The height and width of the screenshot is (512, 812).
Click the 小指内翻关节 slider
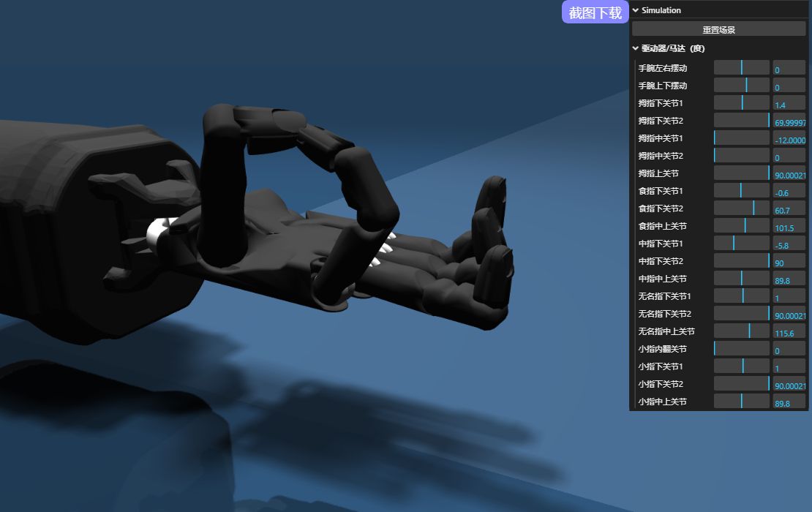[741, 349]
